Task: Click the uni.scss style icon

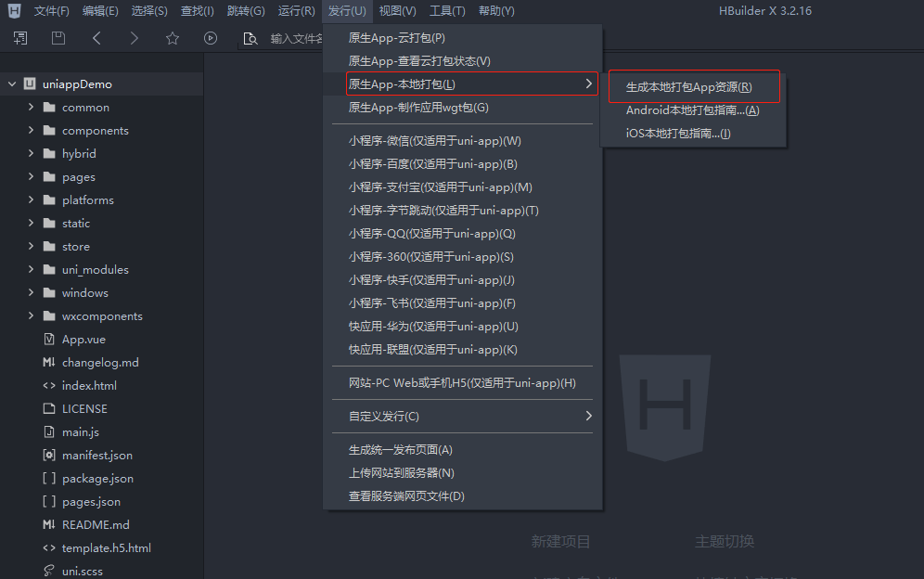Action: point(49,571)
